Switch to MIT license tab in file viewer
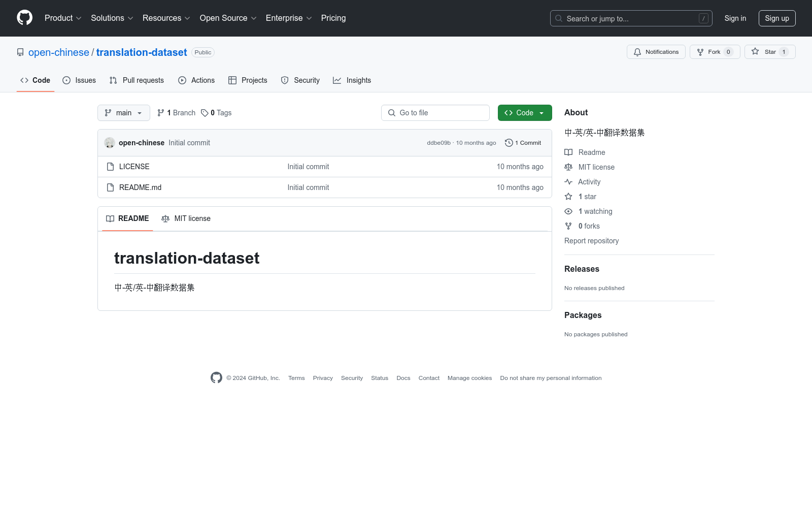Image resolution: width=812 pixels, height=508 pixels. pos(186,218)
